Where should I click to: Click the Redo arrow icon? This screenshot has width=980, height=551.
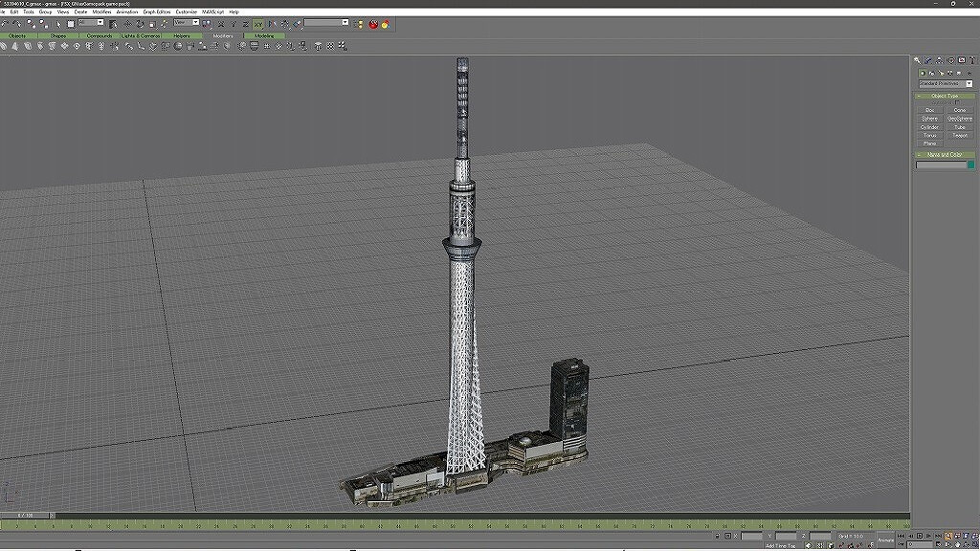17,24
